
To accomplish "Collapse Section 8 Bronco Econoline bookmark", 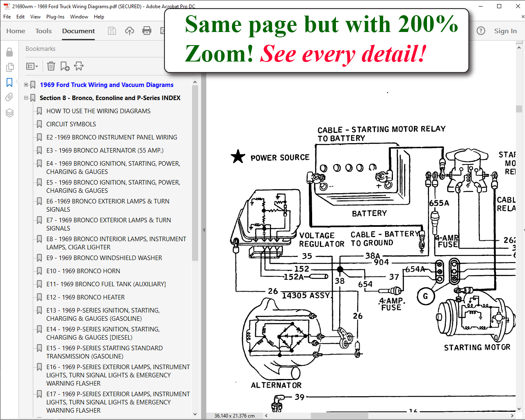I will 26,98.
